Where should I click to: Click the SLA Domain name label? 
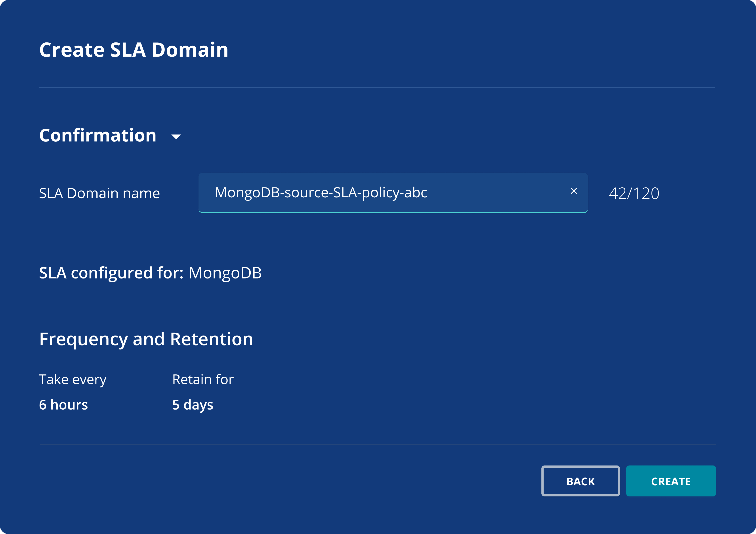[99, 193]
